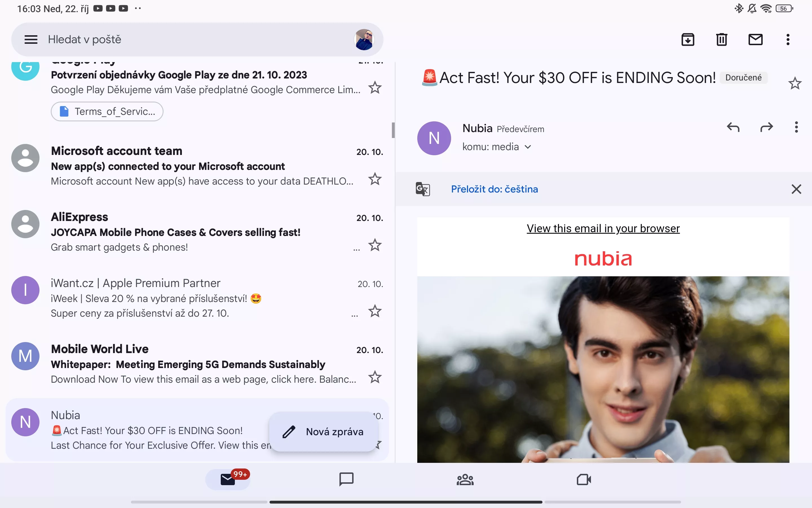The image size is (812, 508).
Task: Open the Terms_of_Servic... attachment chip
Action: 107,111
